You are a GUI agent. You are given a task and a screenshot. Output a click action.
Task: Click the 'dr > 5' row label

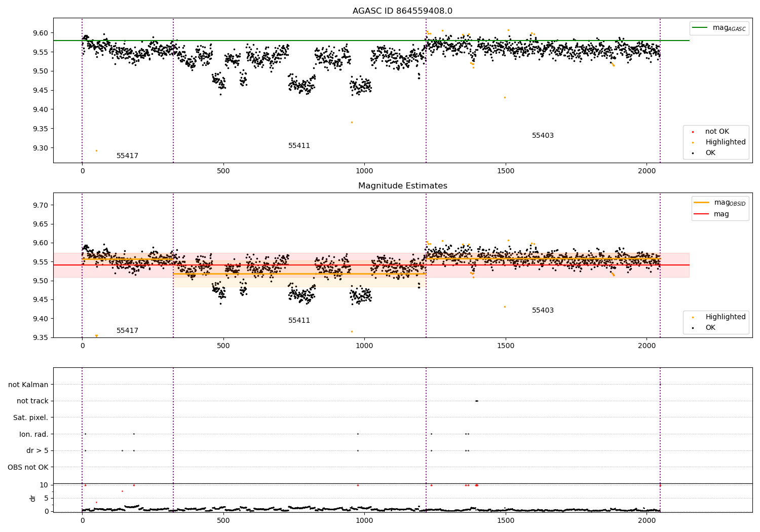pyautogui.click(x=37, y=451)
